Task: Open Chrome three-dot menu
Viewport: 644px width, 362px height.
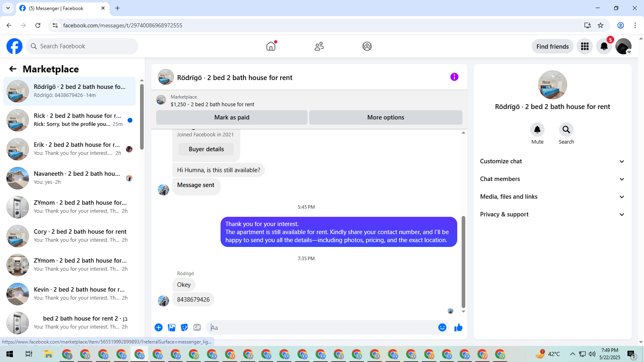Action: coord(635,25)
